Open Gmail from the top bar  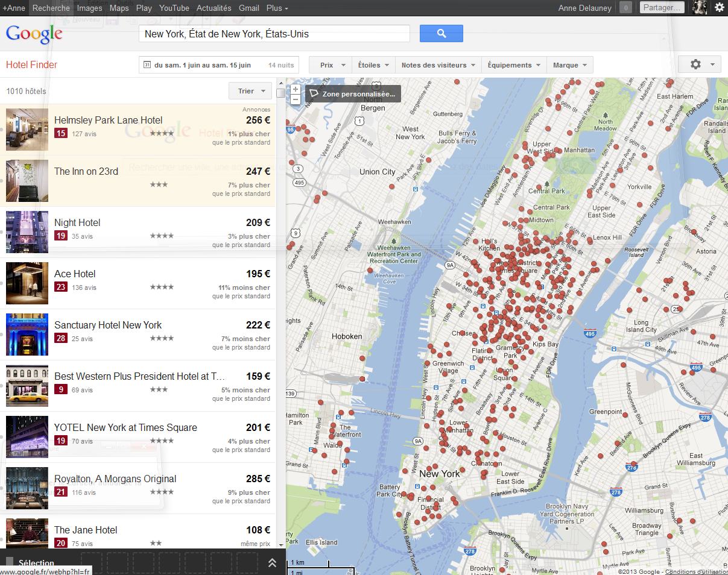point(249,8)
